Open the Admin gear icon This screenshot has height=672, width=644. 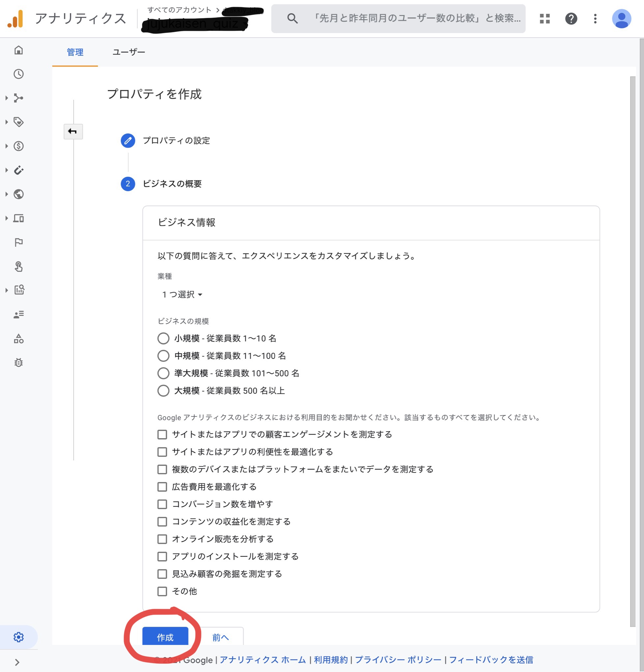pos(18,637)
